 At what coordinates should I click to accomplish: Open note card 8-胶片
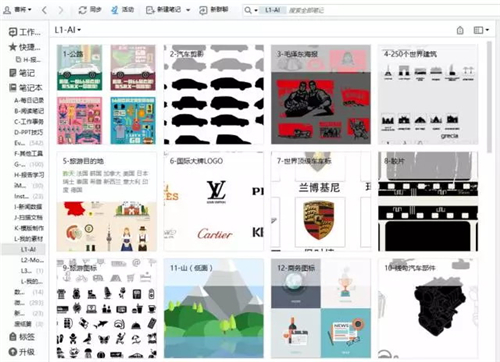click(x=428, y=201)
